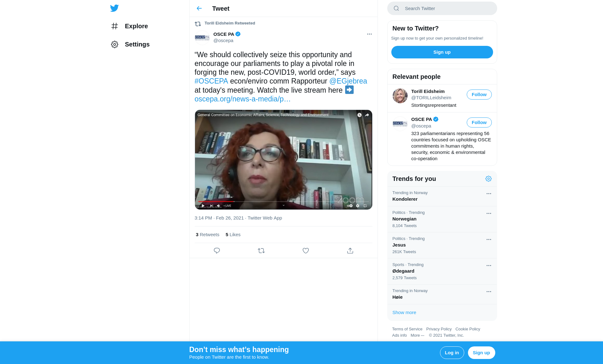The height and width of the screenshot is (364, 603).
Task: Open options for Kondolerer trend
Action: pyautogui.click(x=489, y=194)
